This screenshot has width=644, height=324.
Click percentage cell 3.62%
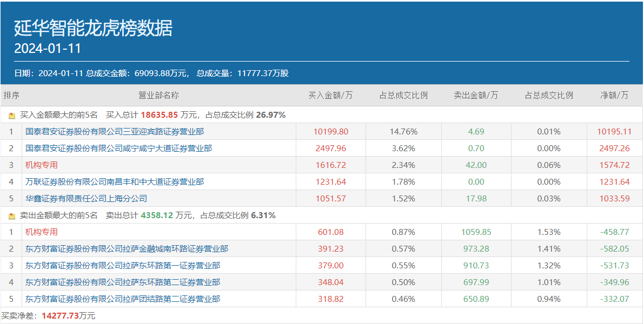[x=403, y=148]
